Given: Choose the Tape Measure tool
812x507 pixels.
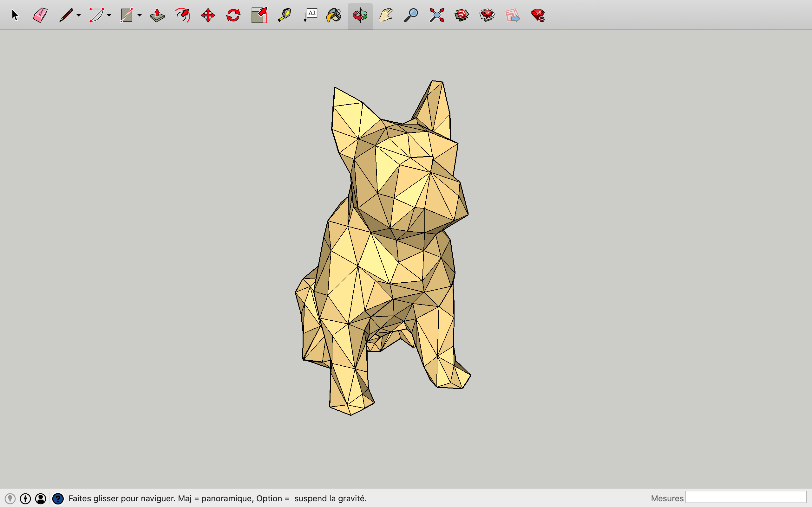Looking at the screenshot, I should 285,15.
